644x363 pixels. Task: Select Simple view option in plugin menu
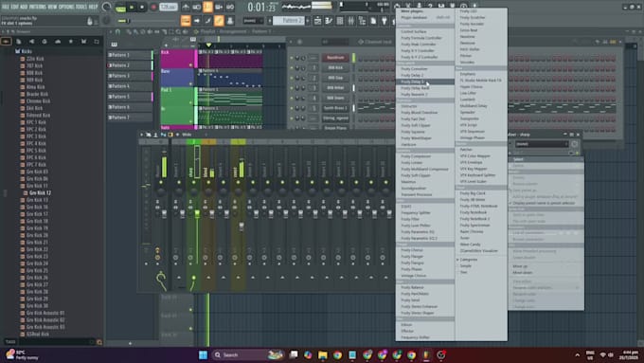click(x=480, y=266)
